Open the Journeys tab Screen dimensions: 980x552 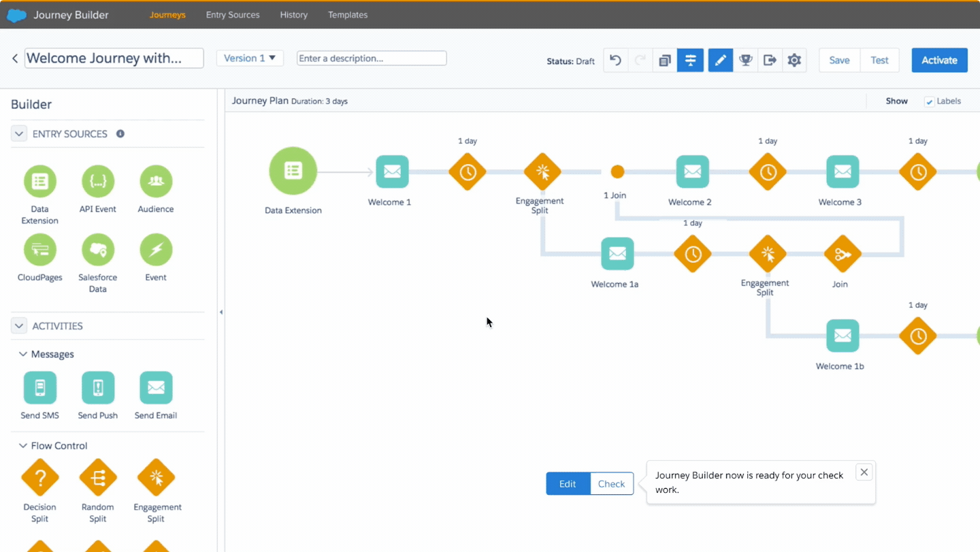[167, 15]
